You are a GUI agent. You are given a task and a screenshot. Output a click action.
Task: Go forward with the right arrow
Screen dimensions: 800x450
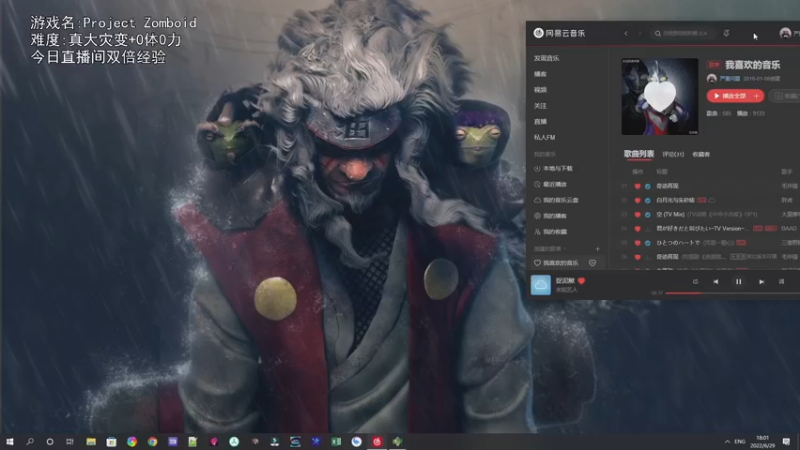639,34
